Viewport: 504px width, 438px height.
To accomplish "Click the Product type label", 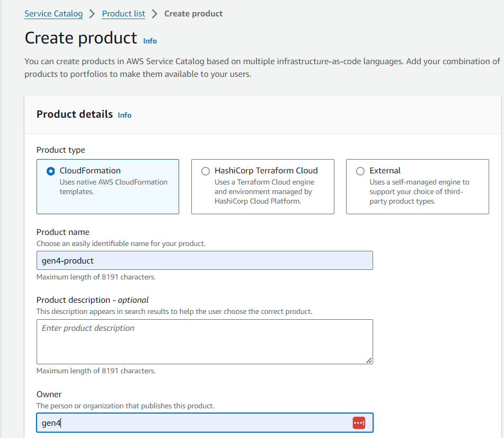I will pyautogui.click(x=61, y=150).
